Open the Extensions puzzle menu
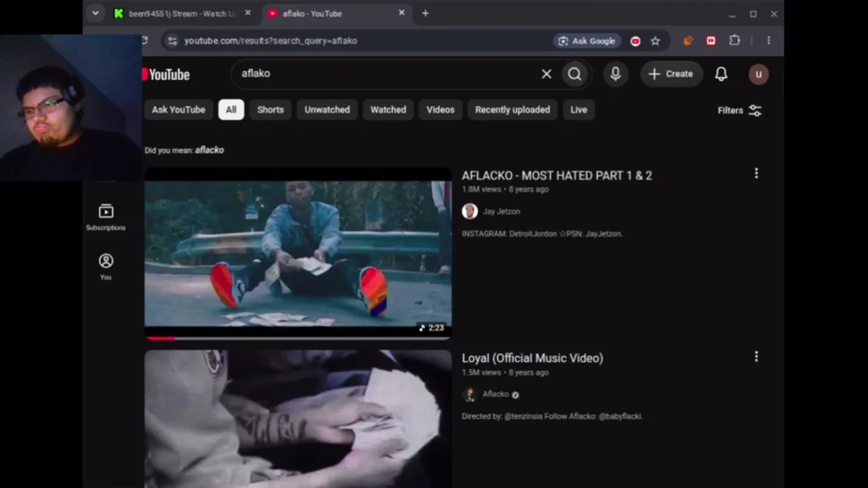The width and height of the screenshot is (868, 488). (x=734, y=41)
